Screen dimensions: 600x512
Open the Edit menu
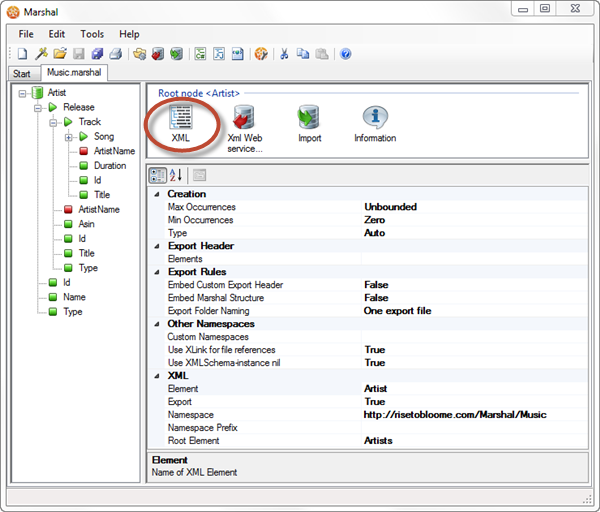(x=57, y=34)
